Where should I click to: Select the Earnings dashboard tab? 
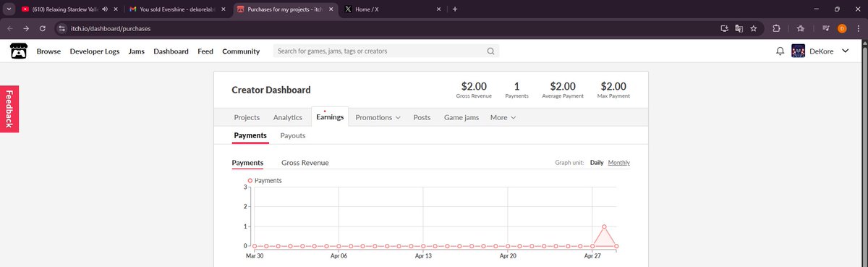click(x=330, y=117)
